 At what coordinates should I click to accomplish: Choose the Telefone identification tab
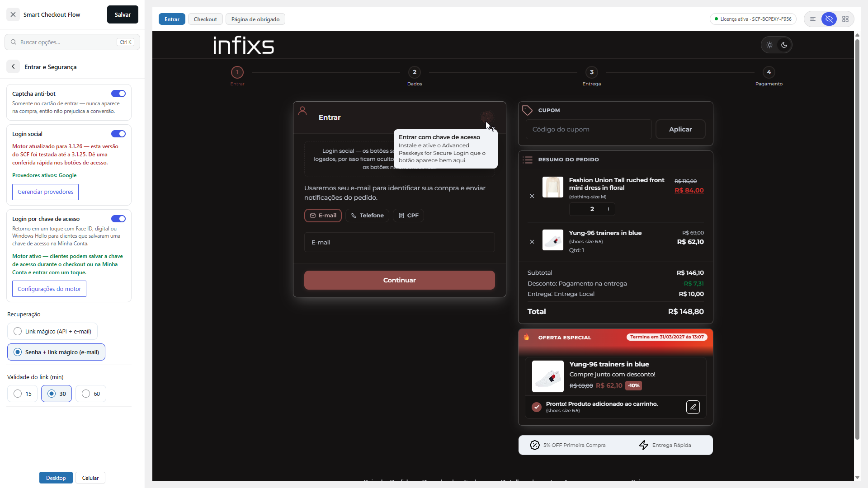[367, 216]
